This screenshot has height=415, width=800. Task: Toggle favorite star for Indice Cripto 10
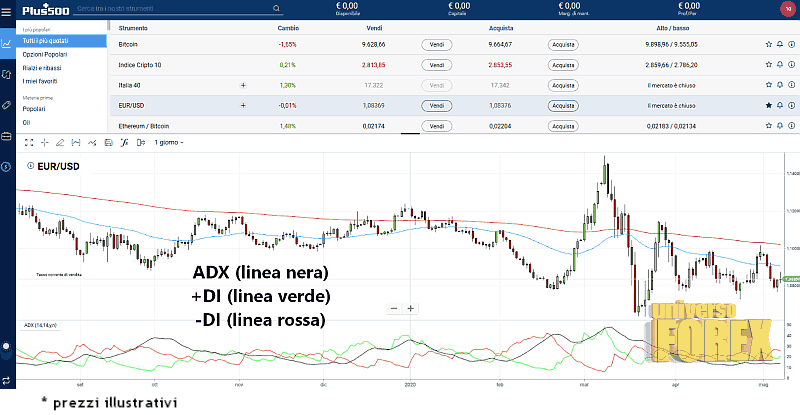[768, 65]
